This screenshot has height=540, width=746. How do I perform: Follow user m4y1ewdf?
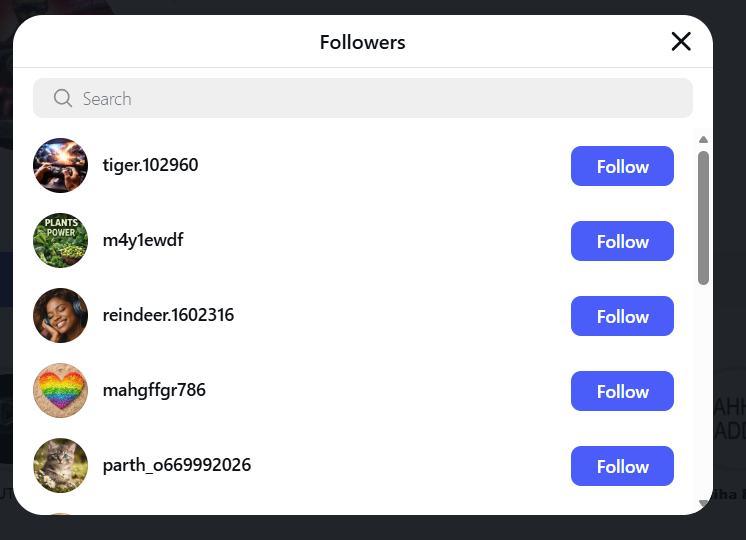tap(622, 241)
